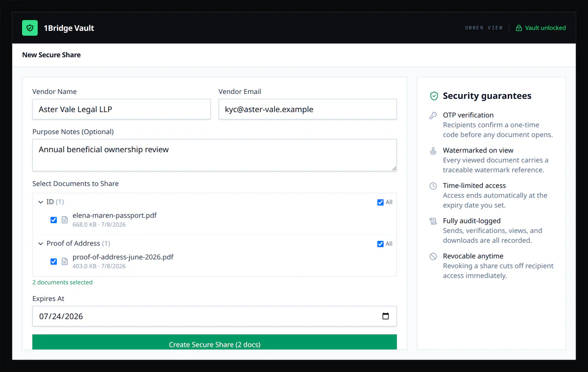Screen dimensions: 588x372
Task: Click the proof-of-address-june-2026.pdf file icon
Action: point(65,261)
